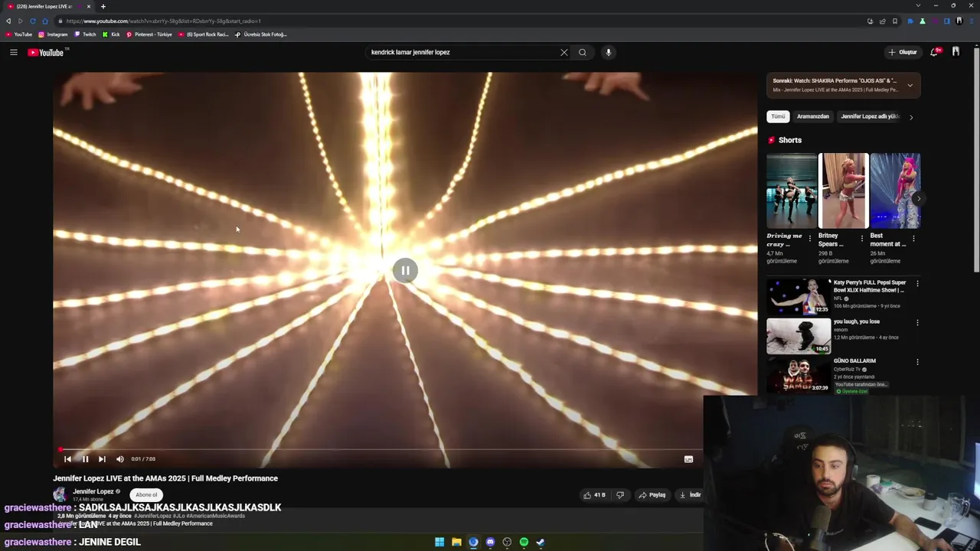Open options for GÜNO BALLARIM video
980x551 pixels.
tap(917, 362)
